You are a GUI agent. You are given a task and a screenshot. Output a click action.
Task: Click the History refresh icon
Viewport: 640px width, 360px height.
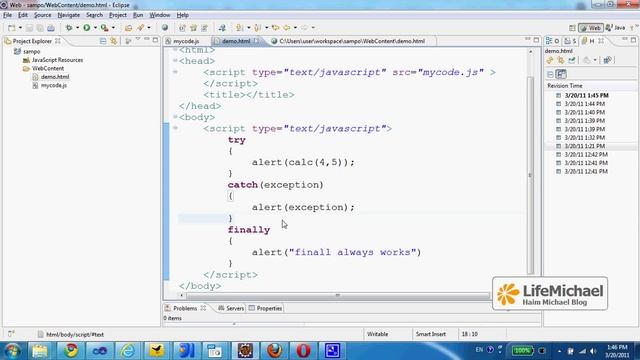tap(550, 60)
